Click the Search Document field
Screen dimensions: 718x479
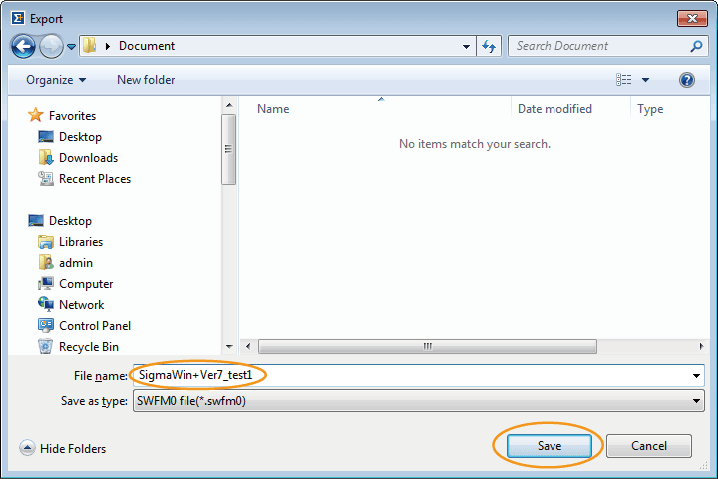[600, 46]
